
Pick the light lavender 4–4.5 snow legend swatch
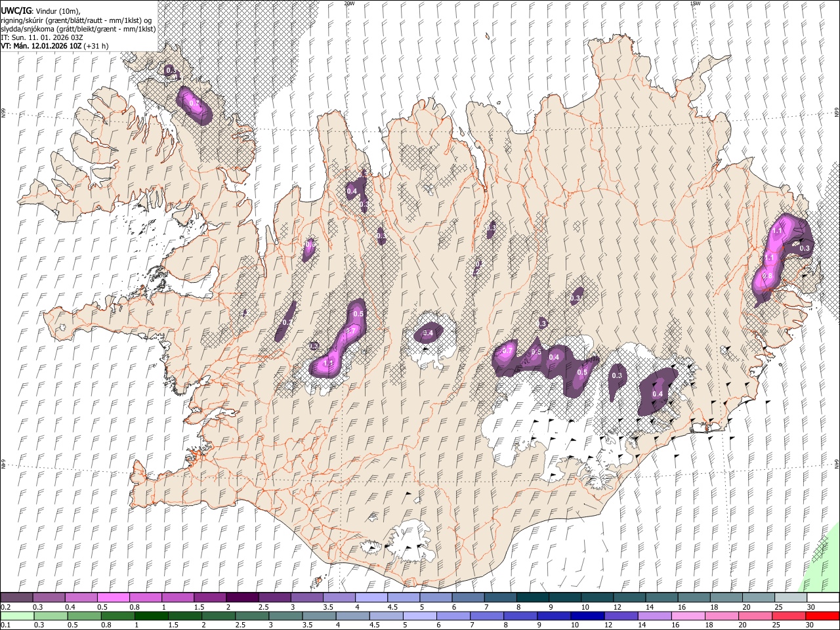(x=371, y=598)
